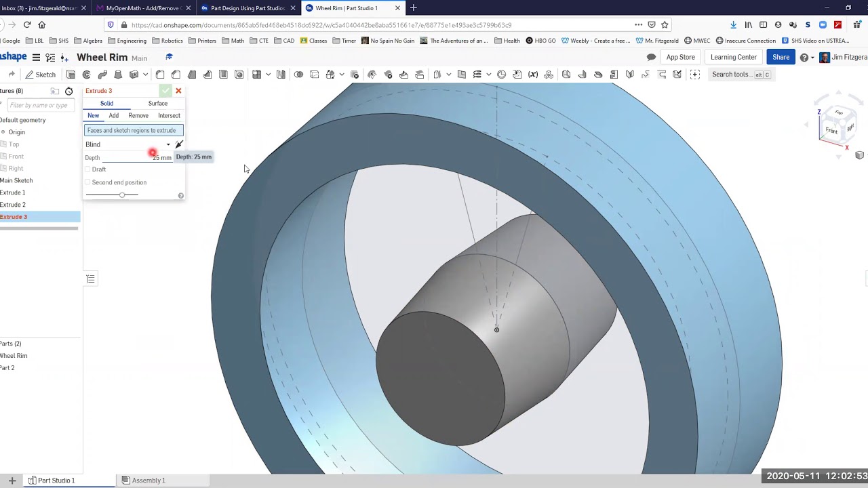Image resolution: width=868 pixels, height=488 pixels.
Task: Expand the pattern tools dropdown arrow
Action: 269,75
